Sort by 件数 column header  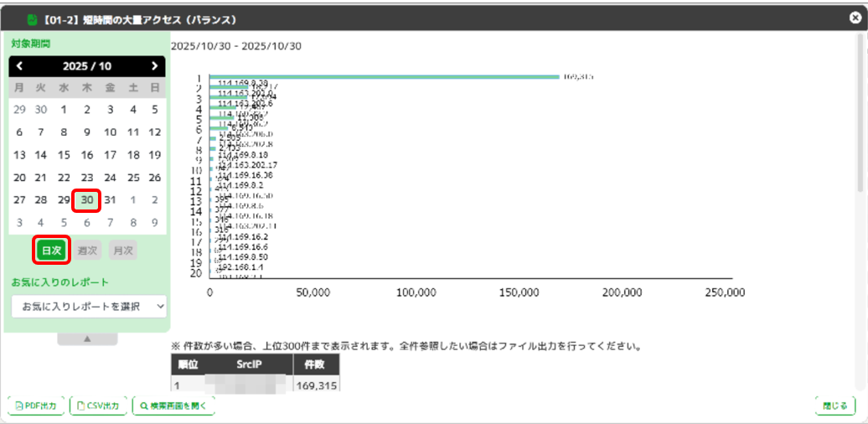[x=314, y=365]
